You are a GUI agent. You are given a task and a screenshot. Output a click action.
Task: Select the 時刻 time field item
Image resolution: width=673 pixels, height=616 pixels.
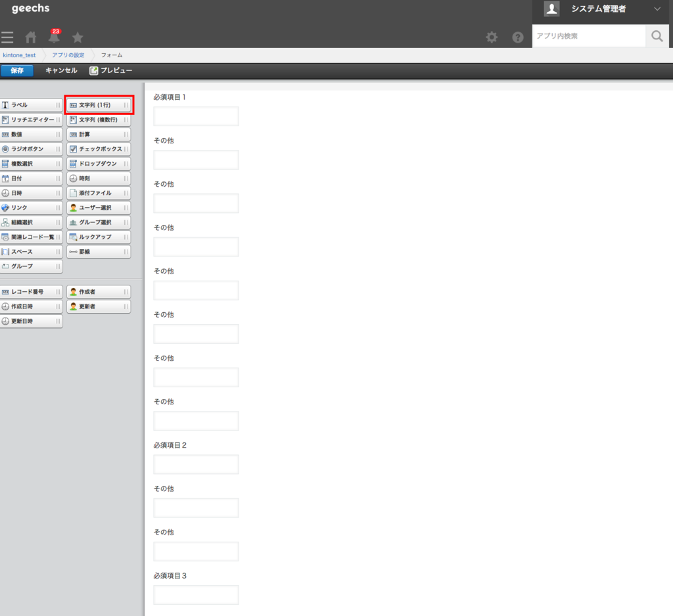[x=99, y=179]
